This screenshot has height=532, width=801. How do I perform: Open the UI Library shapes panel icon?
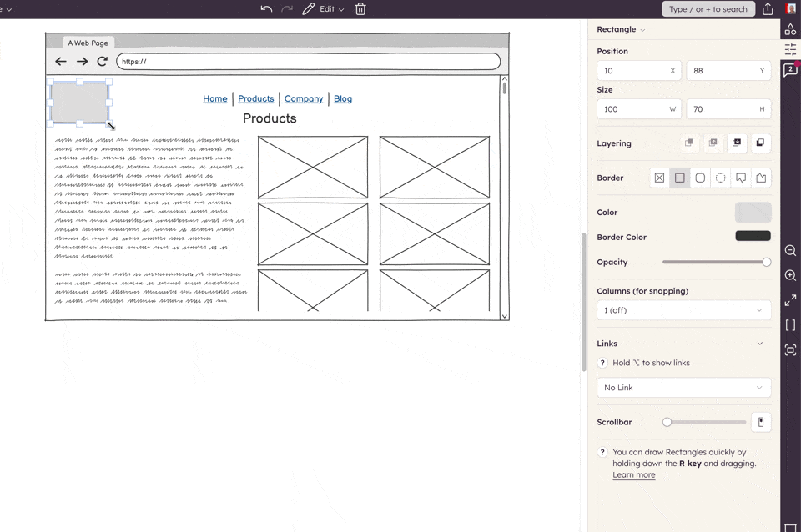coord(790,29)
